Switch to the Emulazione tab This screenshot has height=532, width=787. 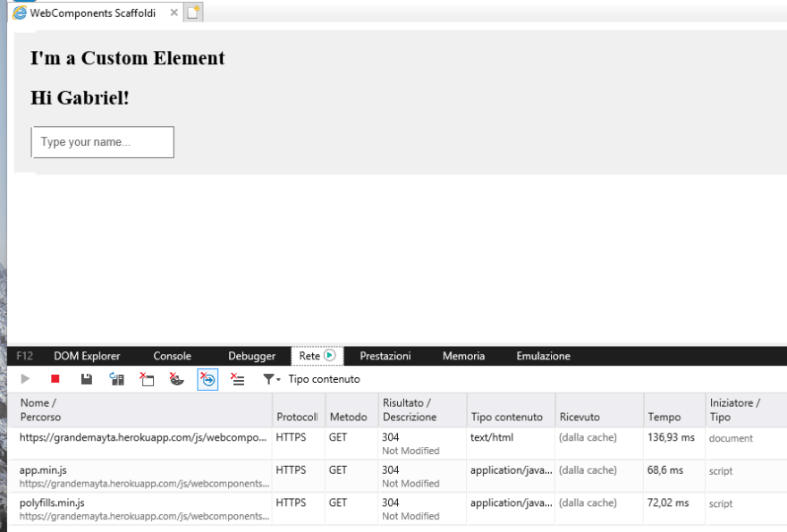pos(543,356)
